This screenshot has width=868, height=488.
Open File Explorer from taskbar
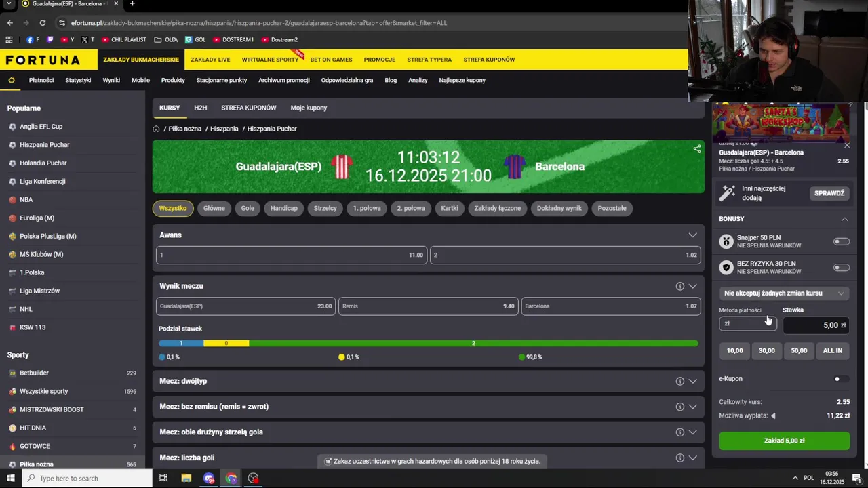(186, 478)
